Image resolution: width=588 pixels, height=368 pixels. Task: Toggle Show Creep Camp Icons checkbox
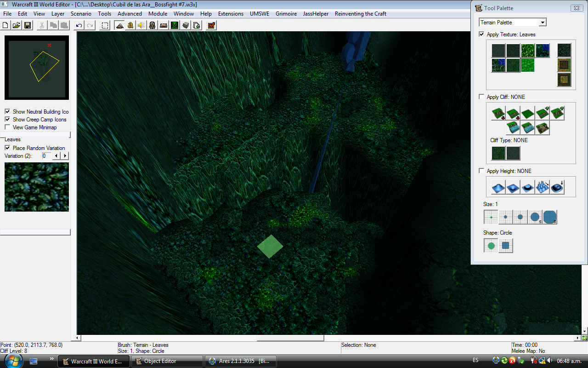click(x=7, y=119)
